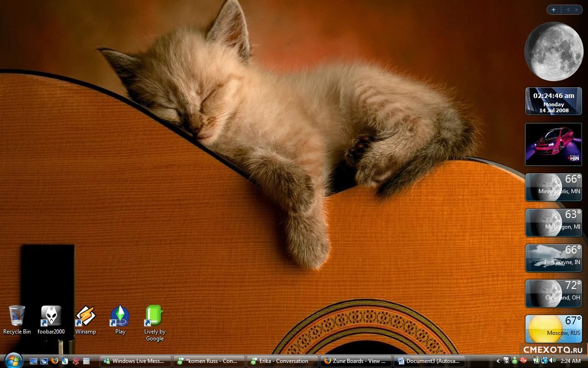588x368 pixels.
Task: Expand hidden system tray icons arrow
Action: point(498,361)
